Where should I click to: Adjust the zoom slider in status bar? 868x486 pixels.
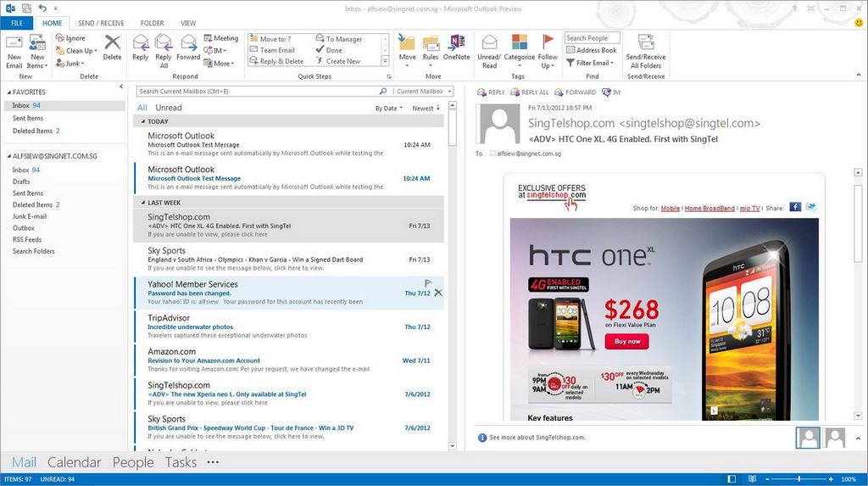798,479
